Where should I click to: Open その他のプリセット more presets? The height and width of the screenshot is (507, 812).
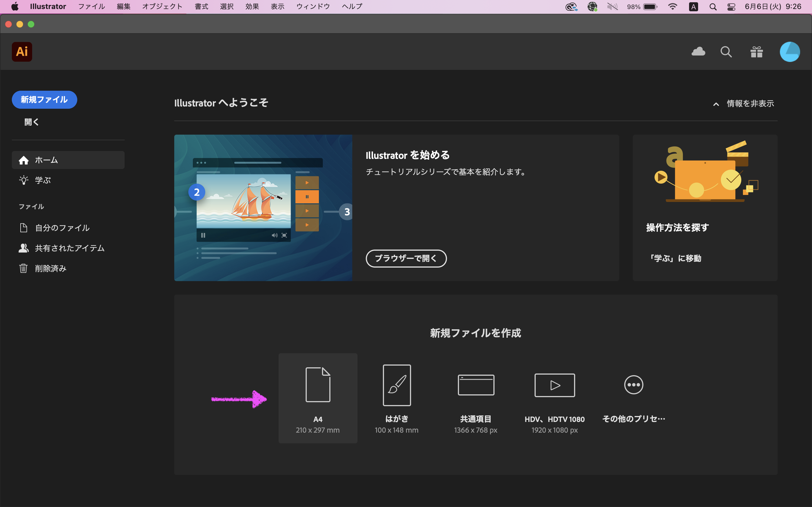634,385
